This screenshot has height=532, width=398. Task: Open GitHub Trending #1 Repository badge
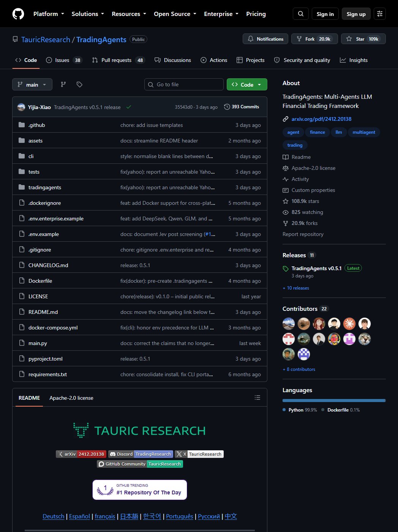[140, 489]
